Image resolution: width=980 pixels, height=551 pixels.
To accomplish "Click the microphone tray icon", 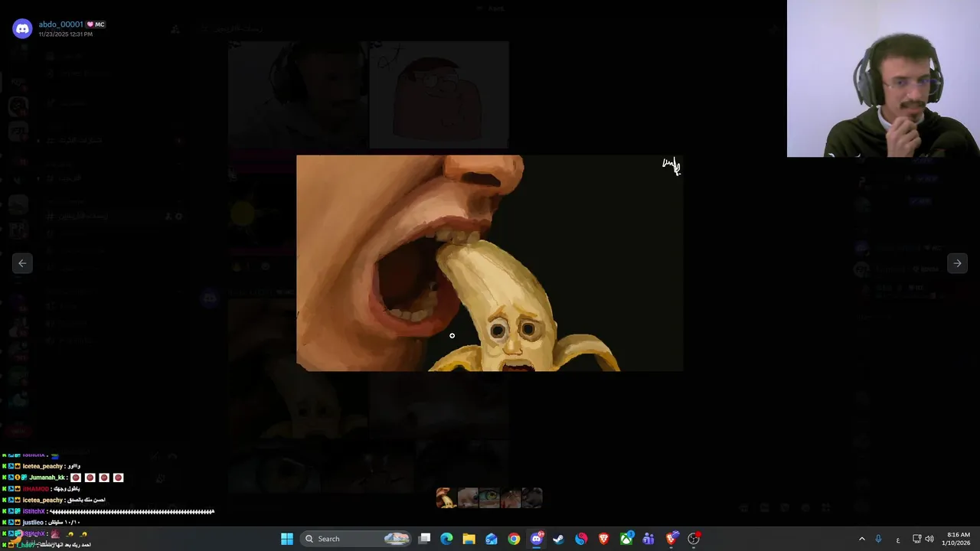I will pyautogui.click(x=878, y=539).
